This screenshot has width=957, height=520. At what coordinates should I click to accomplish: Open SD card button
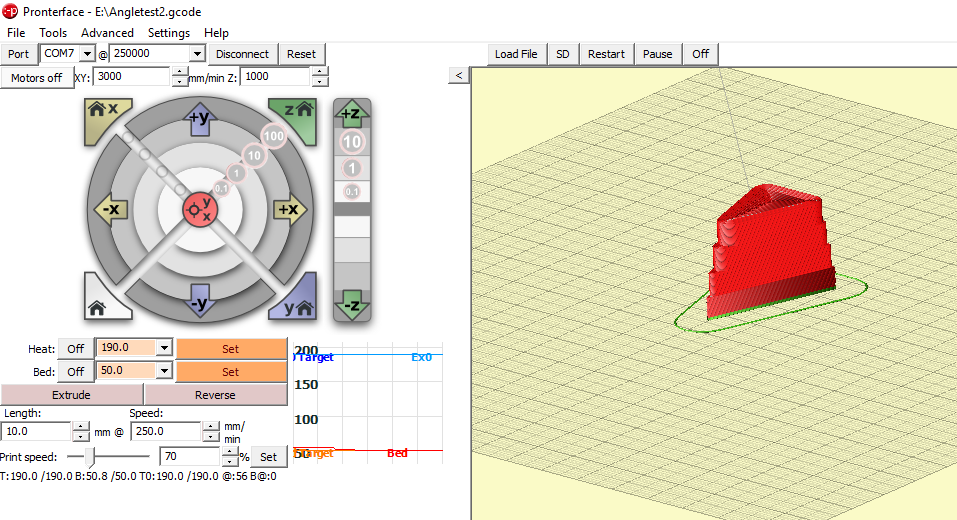tap(563, 54)
